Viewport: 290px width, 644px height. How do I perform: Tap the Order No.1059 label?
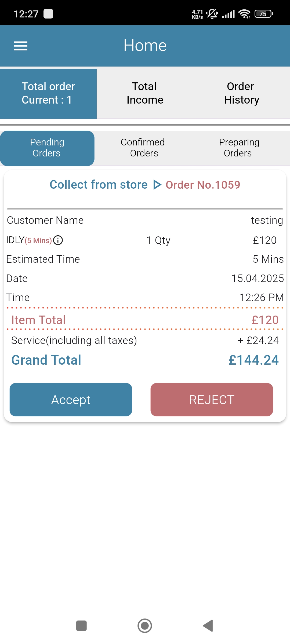click(203, 185)
